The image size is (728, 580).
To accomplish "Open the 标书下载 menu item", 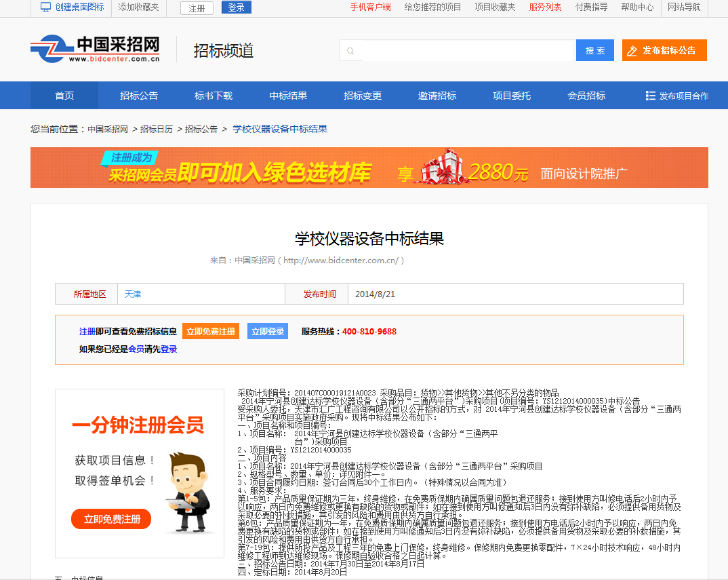I will point(214,96).
